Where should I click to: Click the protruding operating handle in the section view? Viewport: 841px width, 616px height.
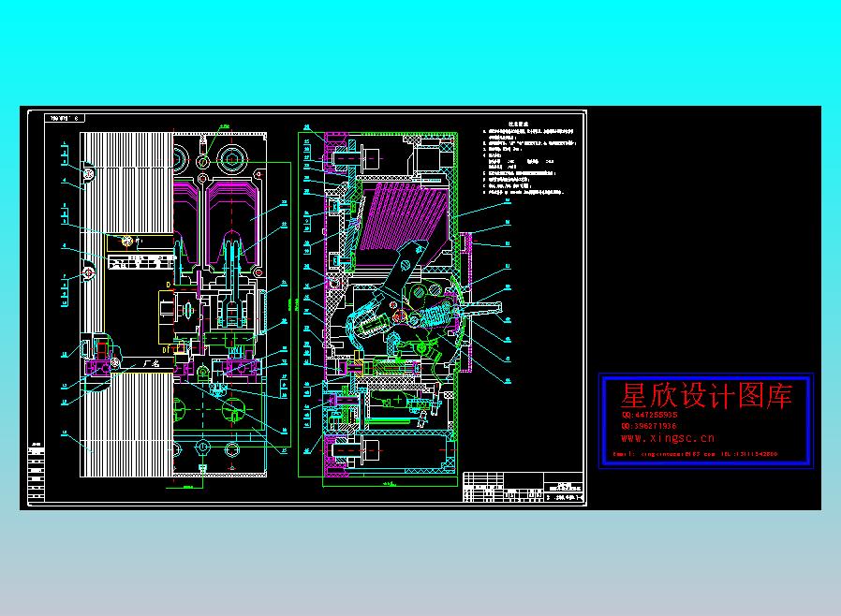point(484,309)
